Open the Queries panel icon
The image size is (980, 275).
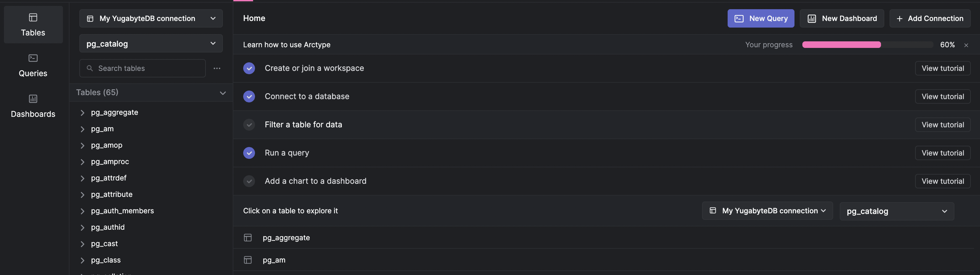pos(33,58)
